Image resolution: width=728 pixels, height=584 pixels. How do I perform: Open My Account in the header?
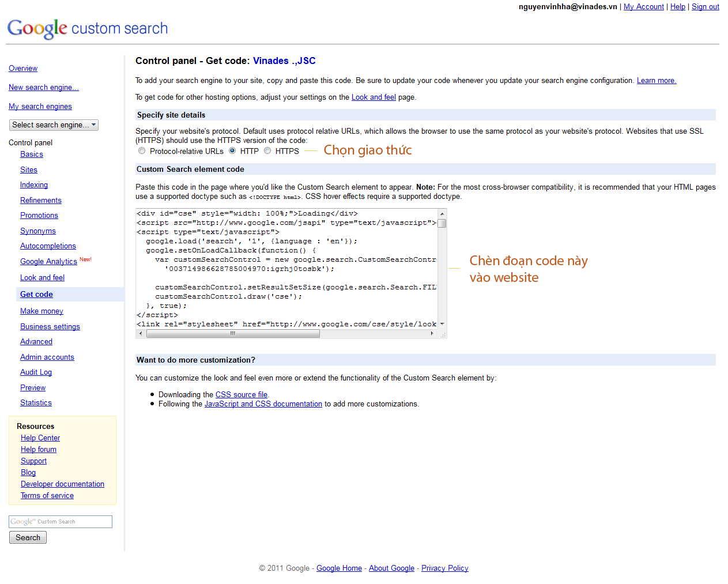click(x=644, y=7)
